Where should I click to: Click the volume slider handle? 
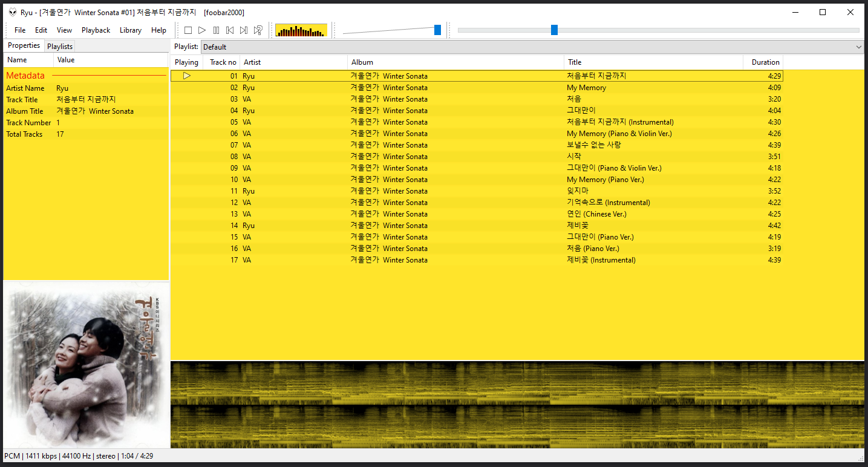437,30
